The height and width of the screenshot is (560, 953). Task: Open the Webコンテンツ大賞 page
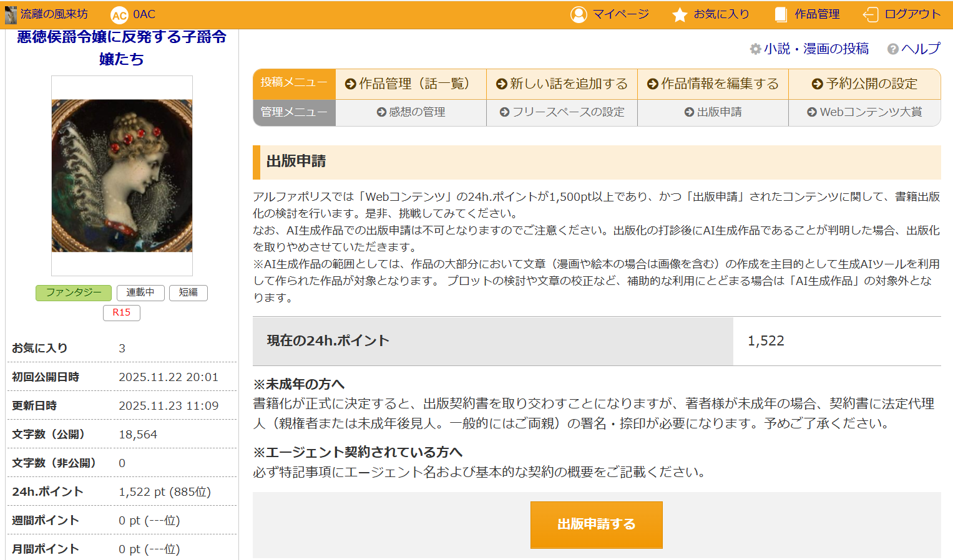(x=864, y=112)
